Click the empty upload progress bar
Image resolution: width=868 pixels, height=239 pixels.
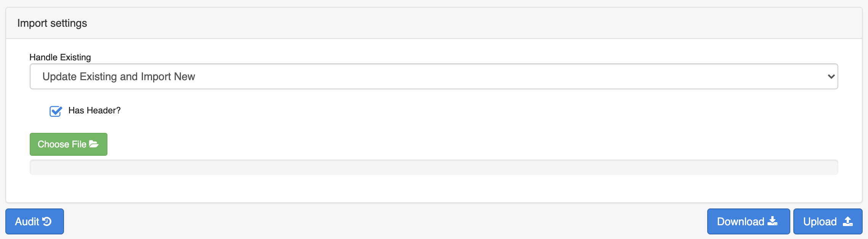(434, 167)
